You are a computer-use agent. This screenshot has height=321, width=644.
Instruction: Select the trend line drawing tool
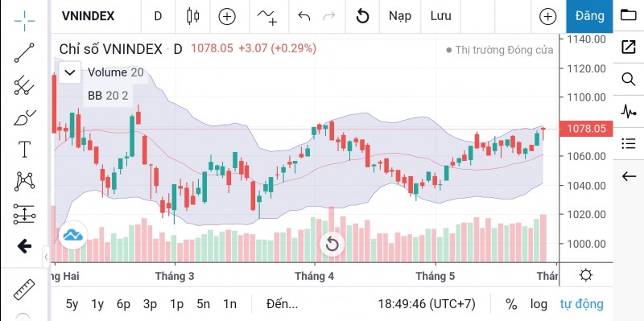(25, 52)
